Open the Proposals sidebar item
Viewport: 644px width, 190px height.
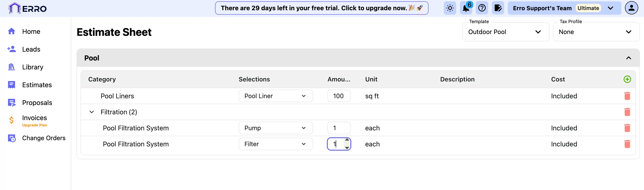coord(37,103)
